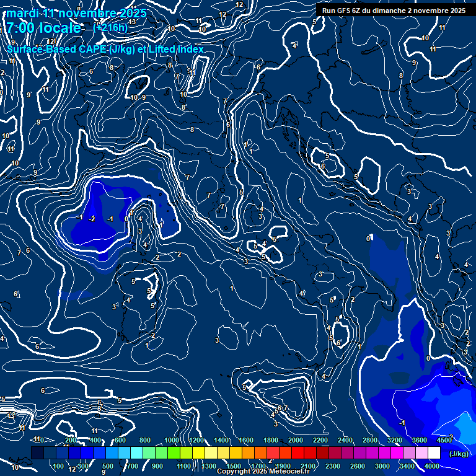Click the '7:00 locale' time label
This screenshot has height=476, width=476.
click(44, 28)
